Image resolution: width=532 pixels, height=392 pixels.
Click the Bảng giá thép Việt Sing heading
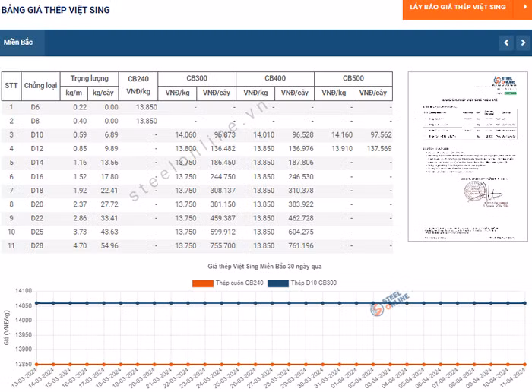55,10
